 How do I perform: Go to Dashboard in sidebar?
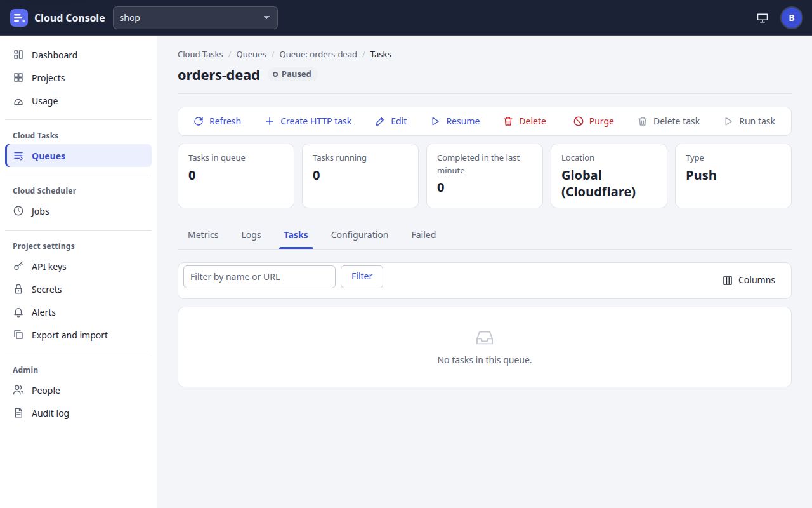pos(78,55)
